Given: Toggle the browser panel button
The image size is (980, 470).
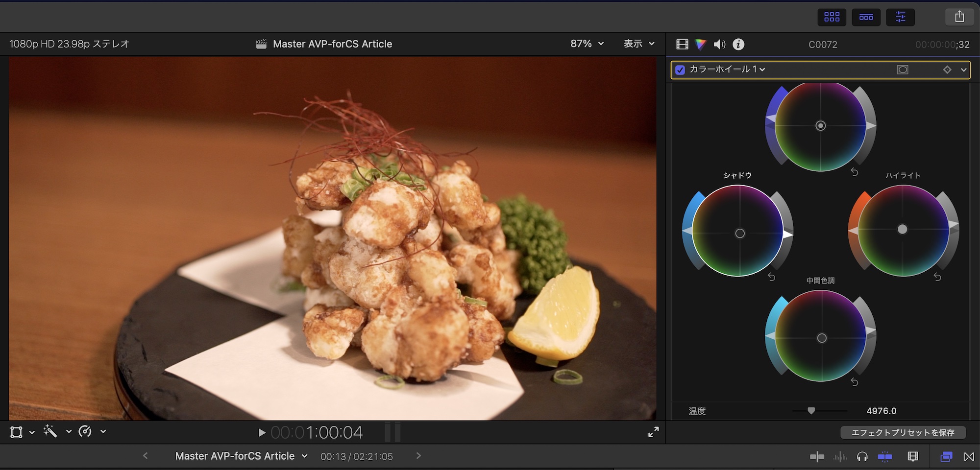Looking at the screenshot, I should click(x=832, y=17).
